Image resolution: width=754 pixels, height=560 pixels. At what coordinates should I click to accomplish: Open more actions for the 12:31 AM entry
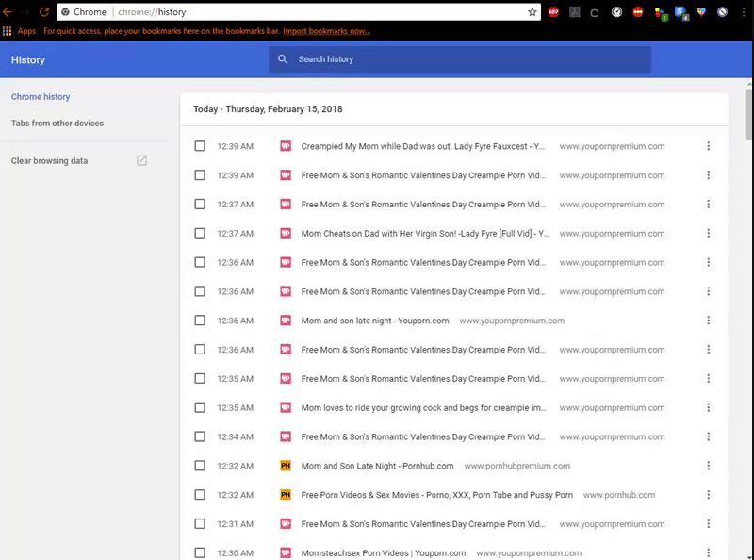point(709,524)
